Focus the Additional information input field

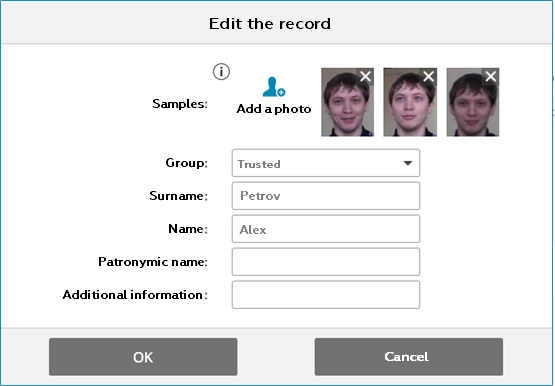326,295
